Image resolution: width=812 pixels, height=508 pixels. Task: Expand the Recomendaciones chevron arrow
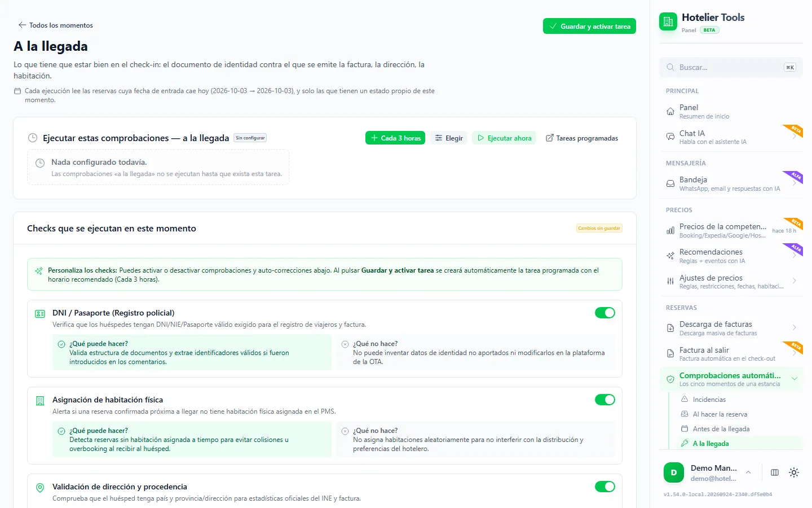pyautogui.click(x=794, y=256)
